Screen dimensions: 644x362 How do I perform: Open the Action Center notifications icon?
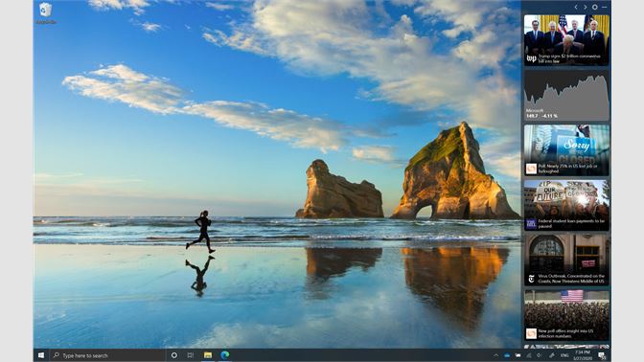tap(602, 355)
